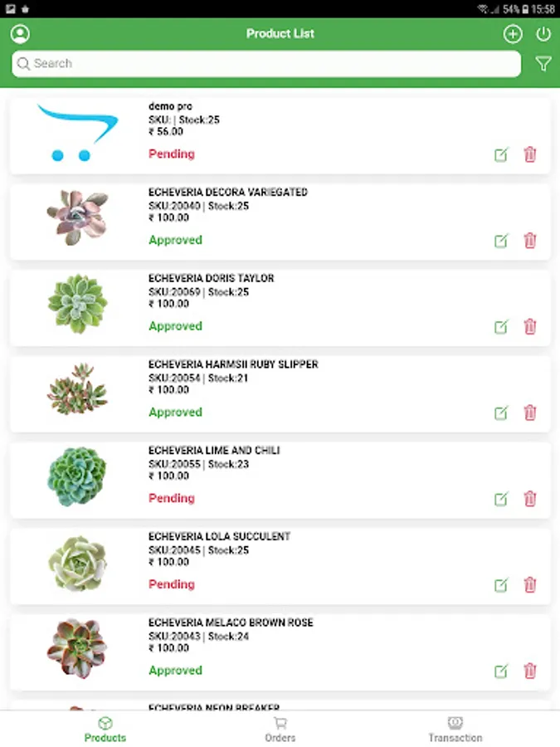Open Echeveria Doris Taylor thumbnail
Viewport: 560px width, 747px height.
click(77, 304)
